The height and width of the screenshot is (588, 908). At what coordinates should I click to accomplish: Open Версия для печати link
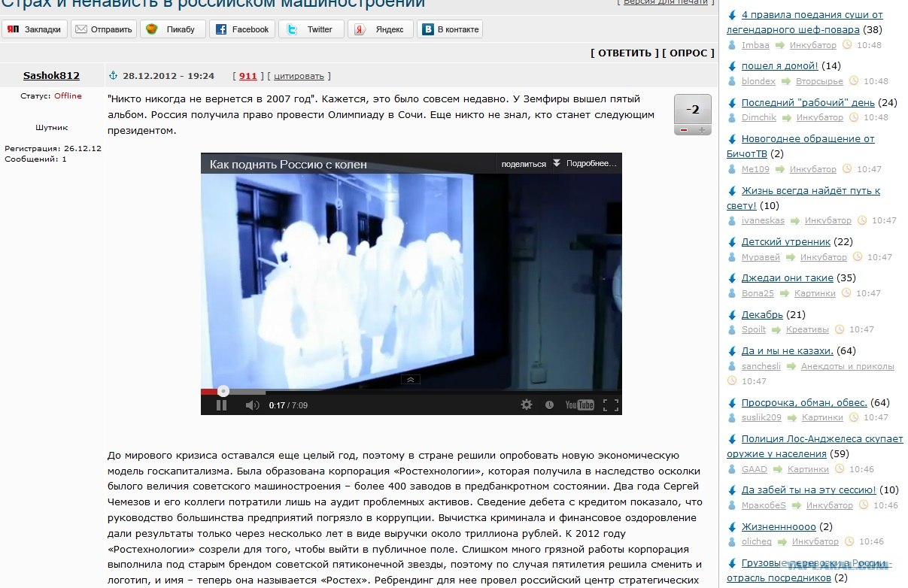pos(666,2)
